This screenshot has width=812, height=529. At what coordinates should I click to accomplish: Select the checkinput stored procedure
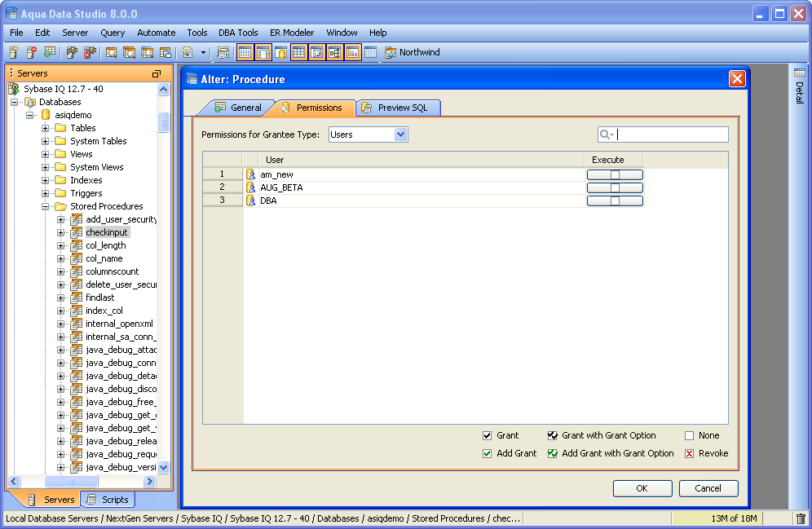tap(107, 232)
